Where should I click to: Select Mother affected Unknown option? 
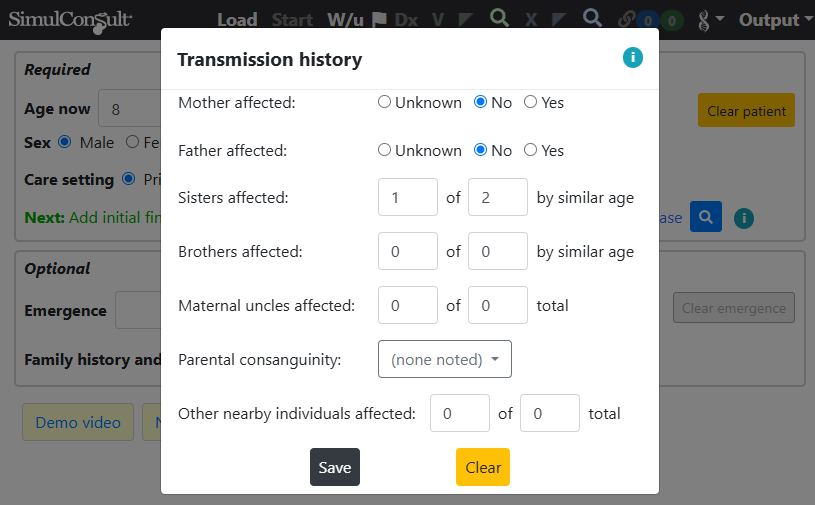(384, 102)
